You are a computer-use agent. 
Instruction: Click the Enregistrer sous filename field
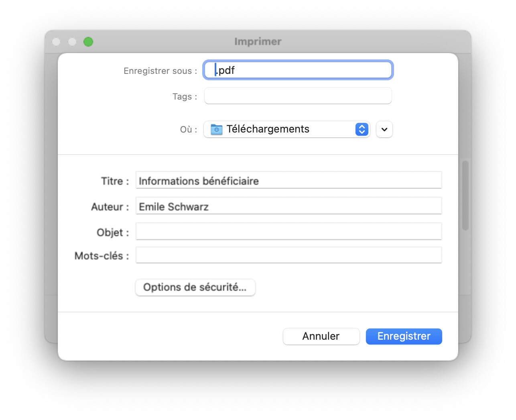pos(298,70)
